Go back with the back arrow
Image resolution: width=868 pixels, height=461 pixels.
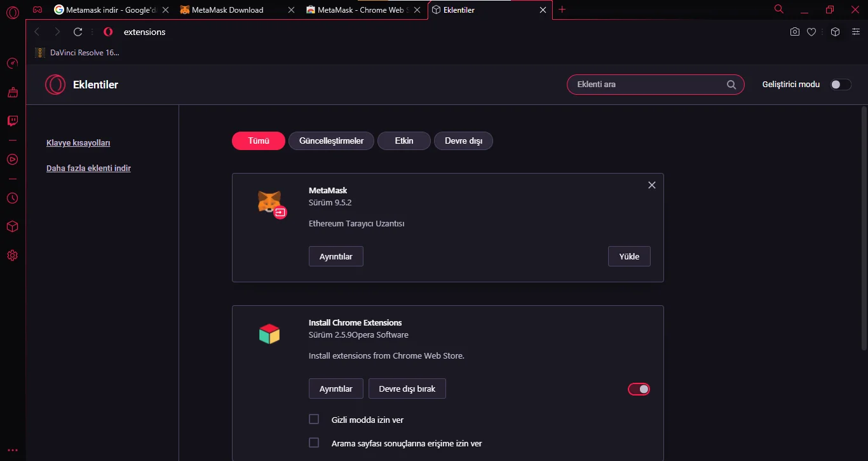[37, 32]
